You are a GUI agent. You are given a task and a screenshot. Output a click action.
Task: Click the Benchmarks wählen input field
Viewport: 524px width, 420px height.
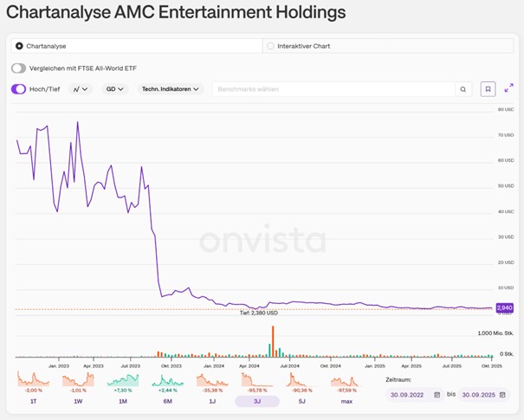click(x=333, y=88)
